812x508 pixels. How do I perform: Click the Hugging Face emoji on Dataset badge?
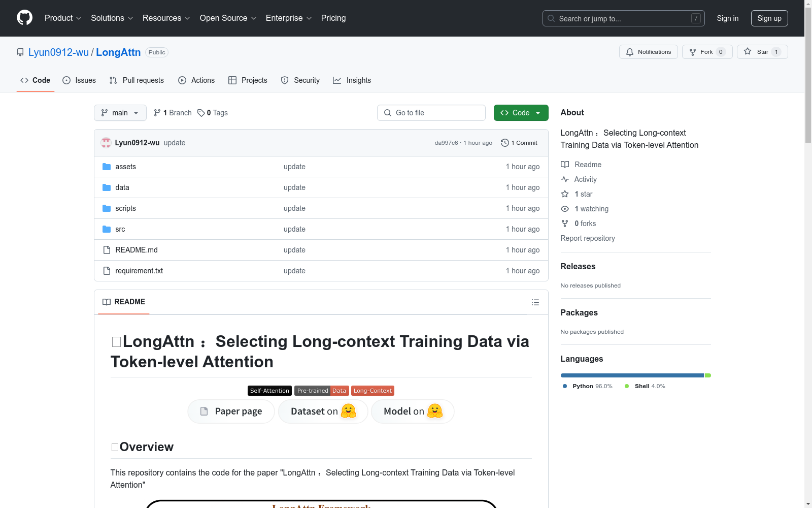(x=349, y=411)
